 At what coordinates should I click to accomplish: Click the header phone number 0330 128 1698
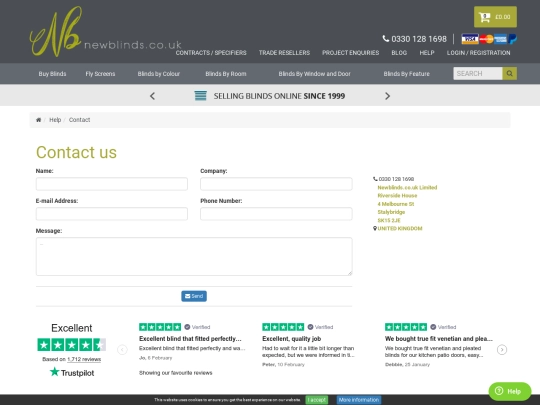419,39
